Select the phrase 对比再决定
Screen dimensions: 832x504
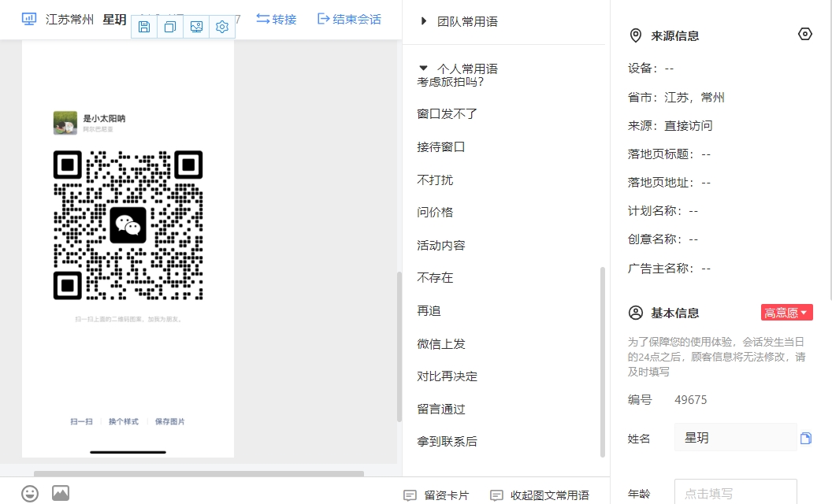coord(447,376)
